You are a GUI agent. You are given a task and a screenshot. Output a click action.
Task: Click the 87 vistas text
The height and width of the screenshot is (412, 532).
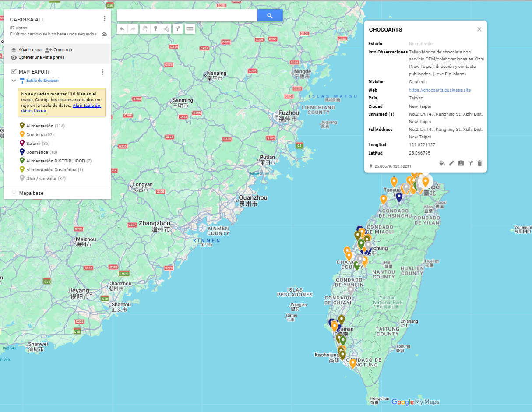click(18, 28)
